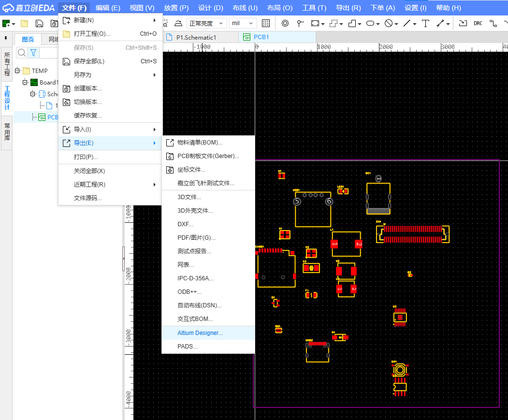508x420 pixels.
Task: Choose 打开工程(O)... from File menu
Action: coord(110,34)
